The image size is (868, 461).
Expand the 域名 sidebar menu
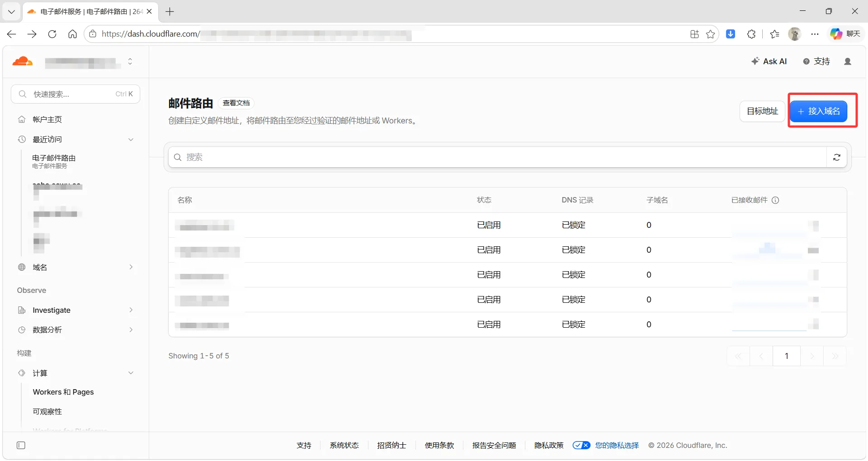(x=131, y=267)
